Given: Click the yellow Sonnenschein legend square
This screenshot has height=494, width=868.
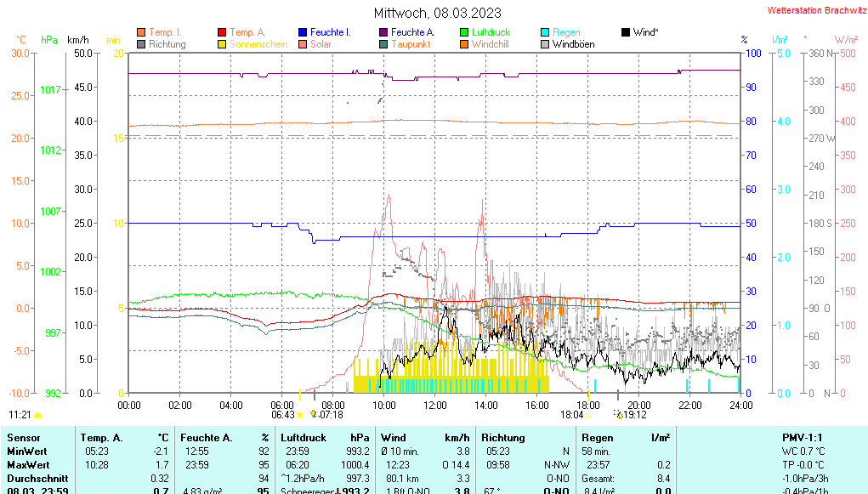Looking at the screenshot, I should tap(222, 44).
